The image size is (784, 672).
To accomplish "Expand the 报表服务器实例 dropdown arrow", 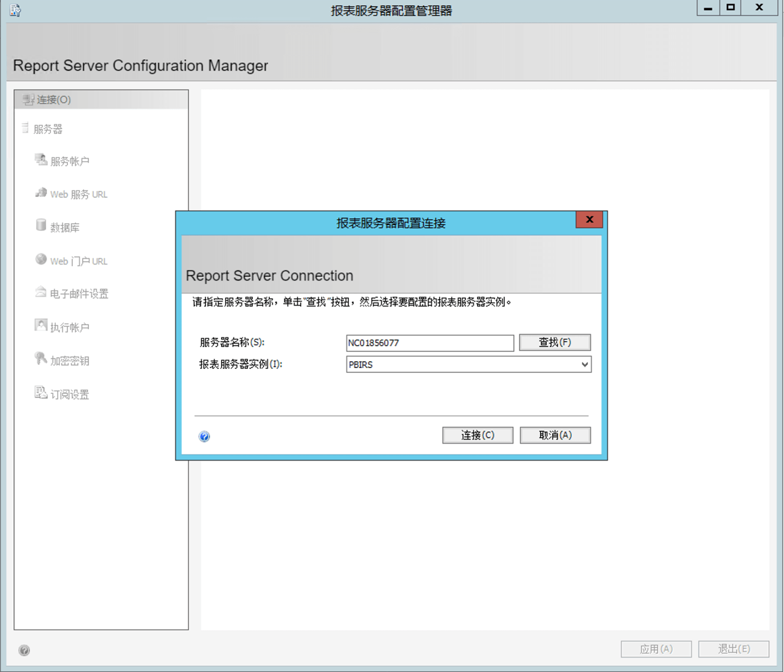I will (x=584, y=364).
